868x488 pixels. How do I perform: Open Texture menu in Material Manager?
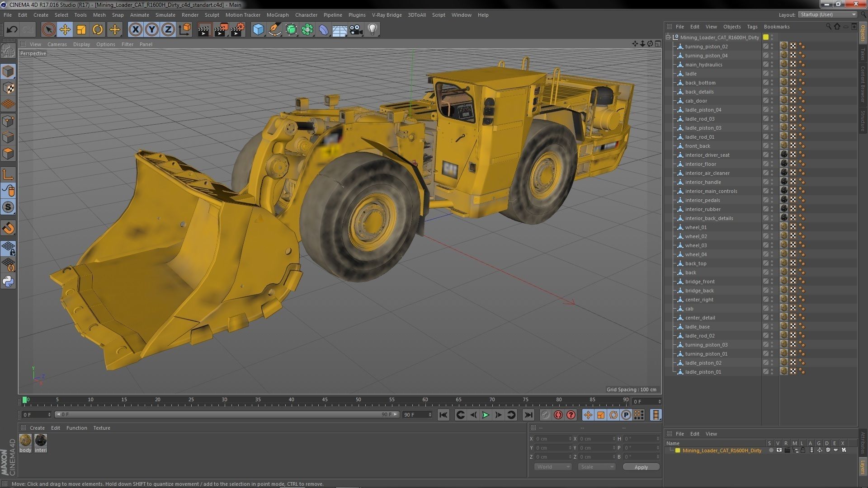tap(102, 428)
